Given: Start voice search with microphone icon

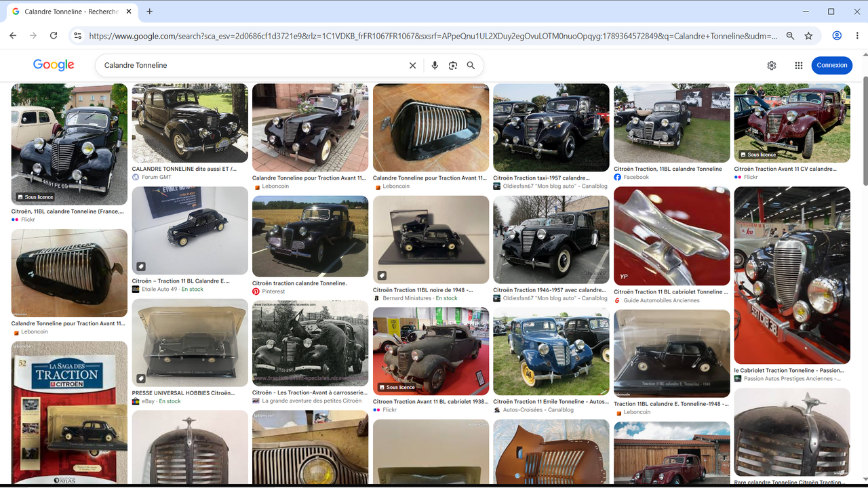Looking at the screenshot, I should tap(435, 66).
